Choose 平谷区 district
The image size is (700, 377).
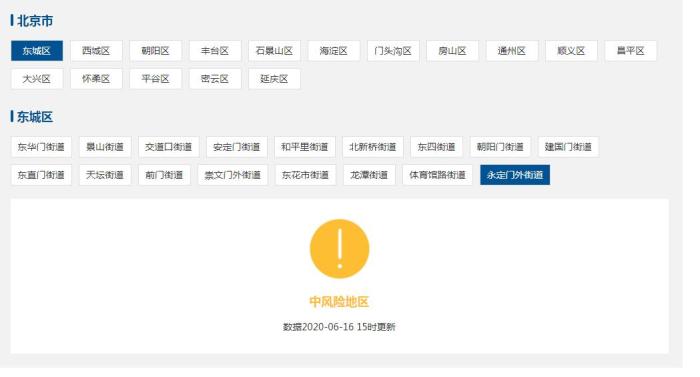(155, 79)
